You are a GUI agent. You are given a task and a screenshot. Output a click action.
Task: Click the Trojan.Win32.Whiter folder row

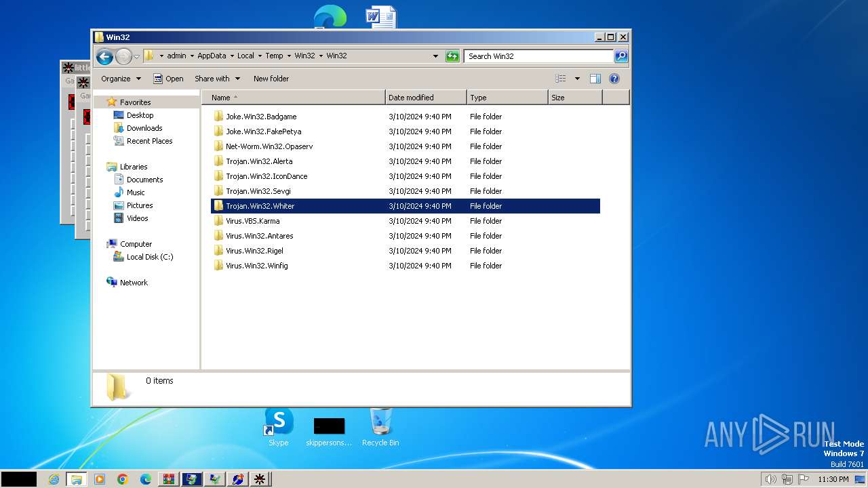pyautogui.click(x=406, y=206)
